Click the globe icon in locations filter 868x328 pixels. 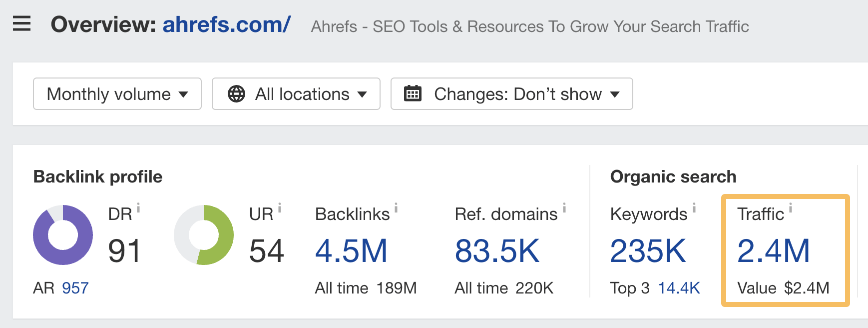click(236, 94)
